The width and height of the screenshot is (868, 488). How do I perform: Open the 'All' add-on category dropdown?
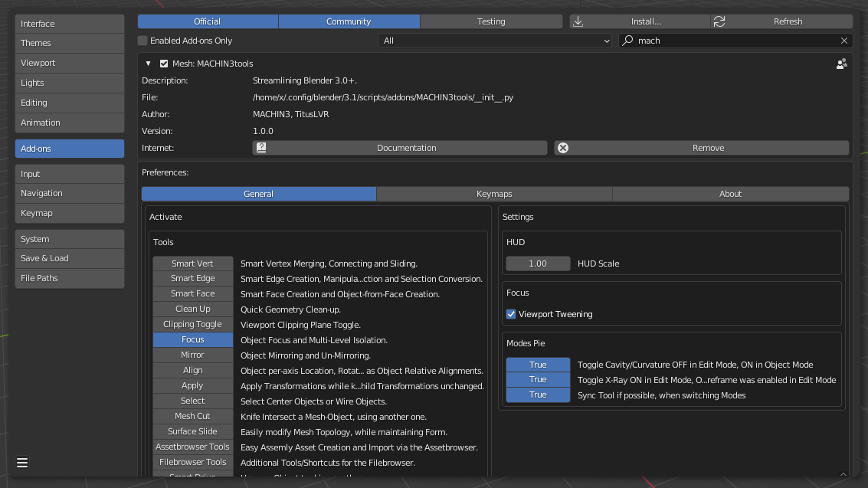click(496, 41)
